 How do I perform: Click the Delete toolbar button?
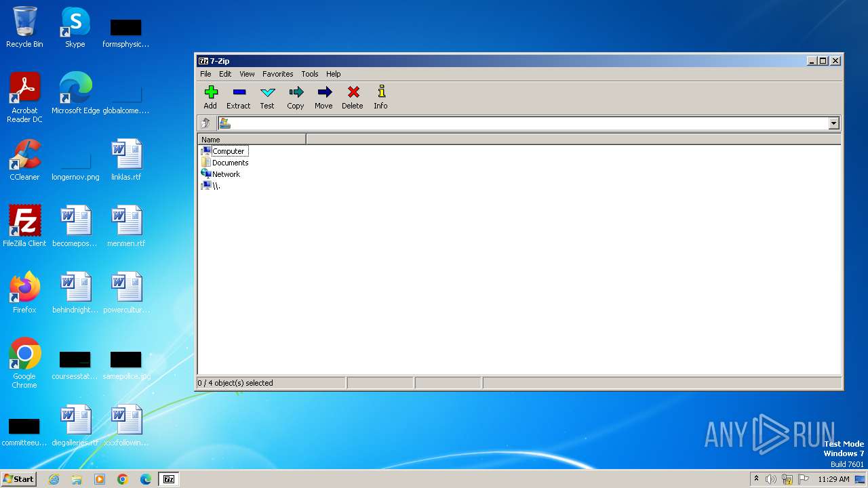[353, 98]
